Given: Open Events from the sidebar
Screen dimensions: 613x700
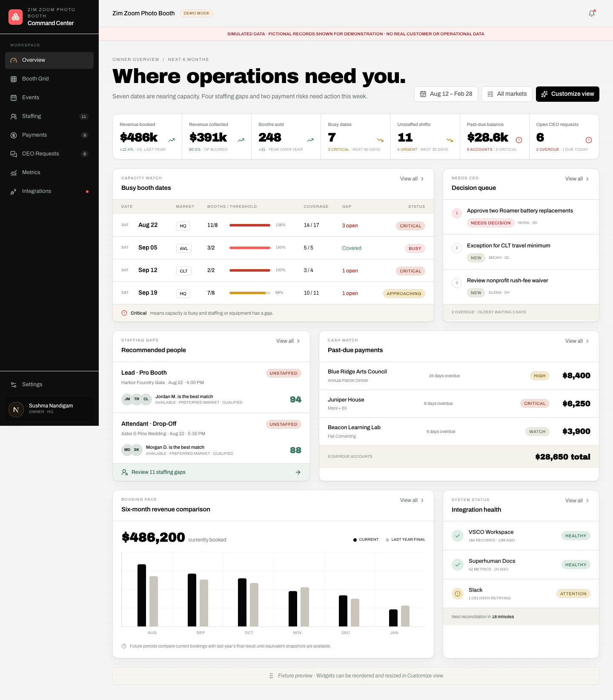Looking at the screenshot, I should (x=49, y=98).
